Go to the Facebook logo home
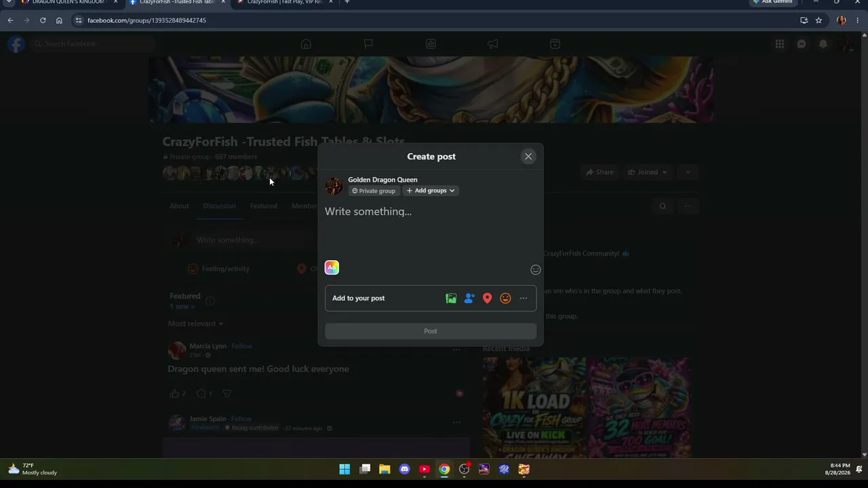Image resolution: width=868 pixels, height=488 pixels. coord(16,44)
